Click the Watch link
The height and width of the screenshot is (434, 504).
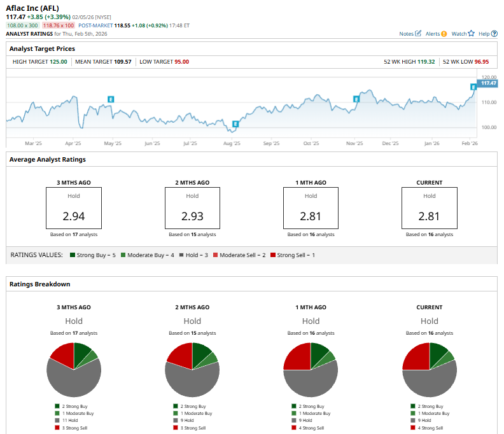coord(459,34)
